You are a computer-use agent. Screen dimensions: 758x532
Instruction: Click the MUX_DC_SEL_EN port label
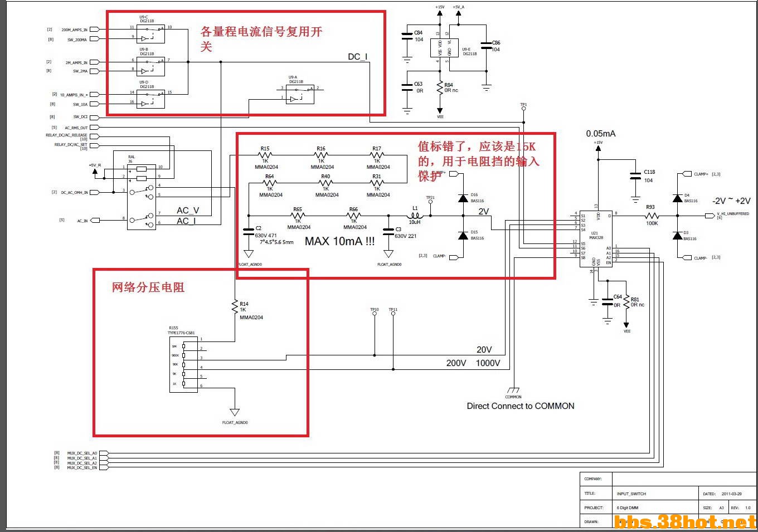coord(82,468)
